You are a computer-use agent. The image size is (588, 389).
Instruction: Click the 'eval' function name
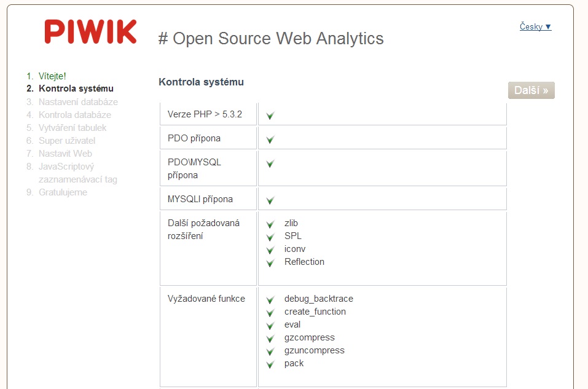pos(292,324)
